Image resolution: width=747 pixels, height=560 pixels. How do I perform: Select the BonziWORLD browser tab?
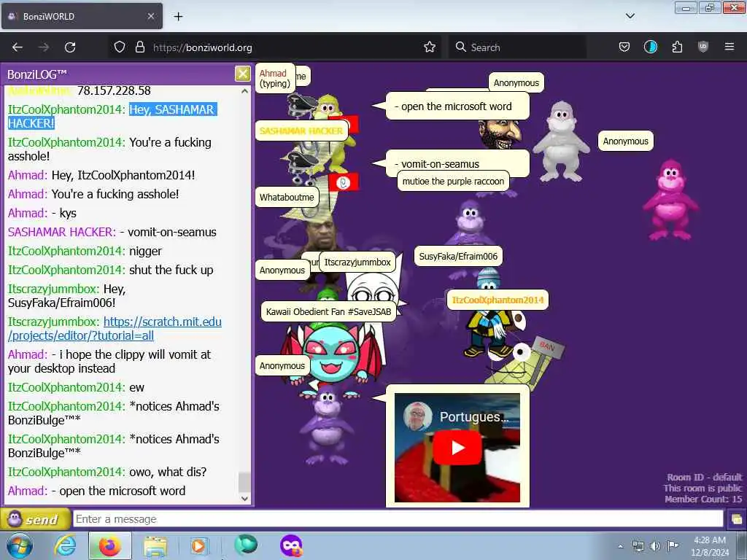[x=82, y=16]
